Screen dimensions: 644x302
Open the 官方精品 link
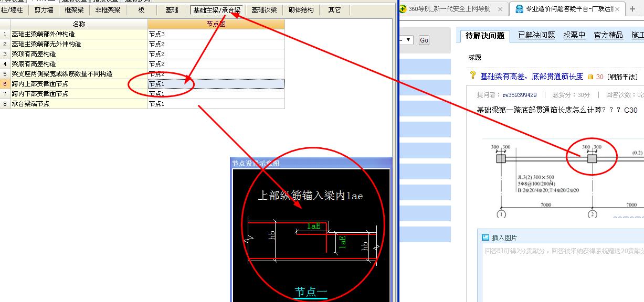pos(608,35)
